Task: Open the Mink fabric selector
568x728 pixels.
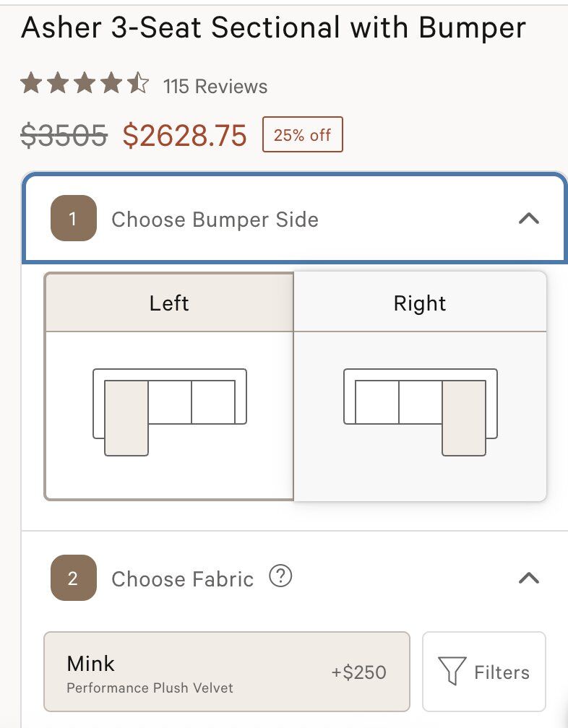Action: click(x=226, y=672)
